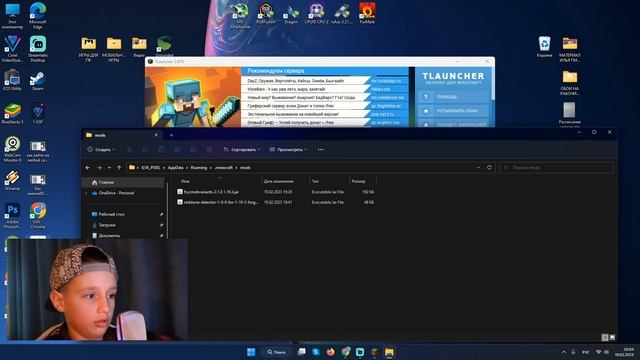The height and width of the screenshot is (360, 640).
Task: Click EVA_PIXEL in the address path
Action: 151,168
